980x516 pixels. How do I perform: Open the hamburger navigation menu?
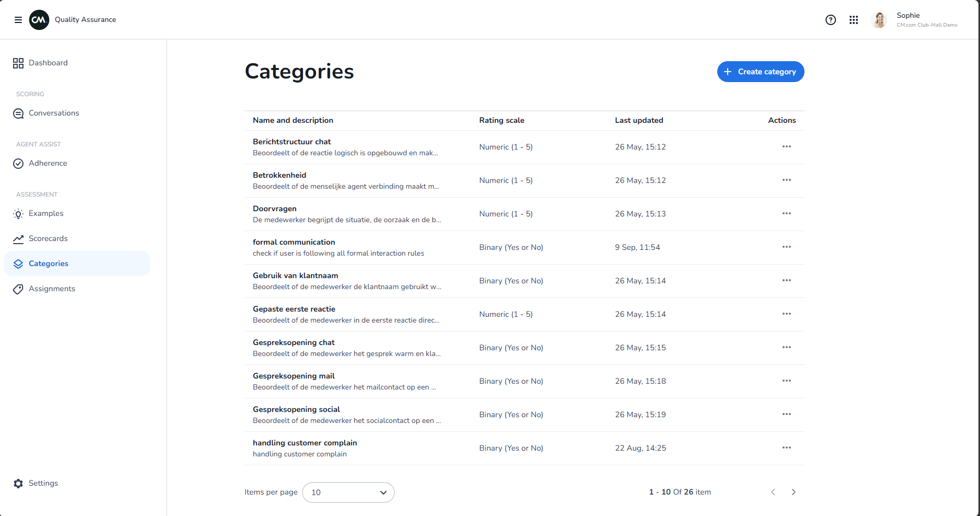pos(18,20)
